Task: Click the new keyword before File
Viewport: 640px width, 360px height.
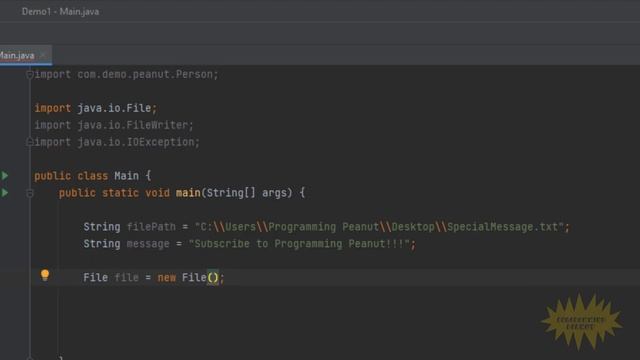Action: (167, 278)
